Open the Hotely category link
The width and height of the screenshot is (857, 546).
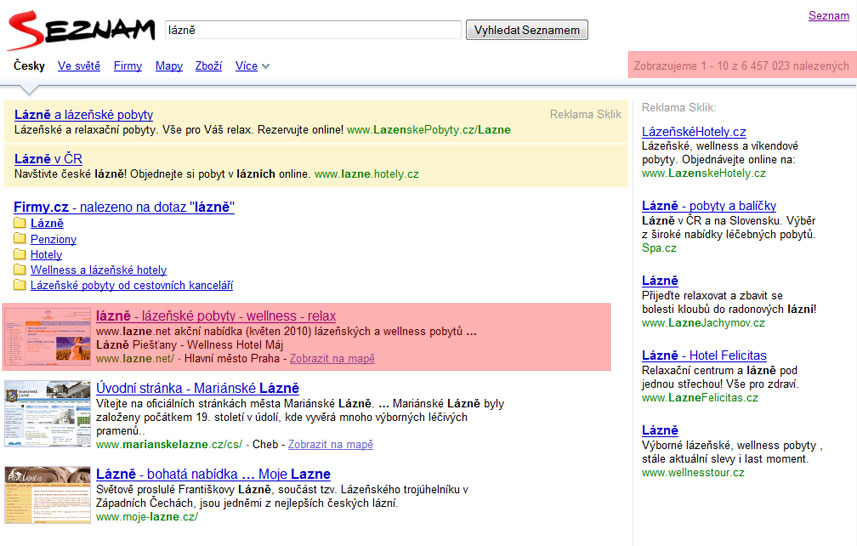pos(46,254)
